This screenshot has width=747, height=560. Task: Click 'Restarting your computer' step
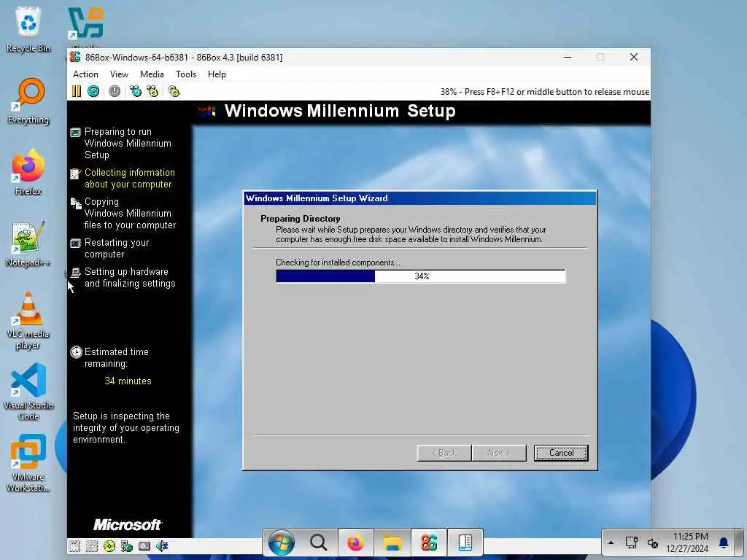(117, 248)
